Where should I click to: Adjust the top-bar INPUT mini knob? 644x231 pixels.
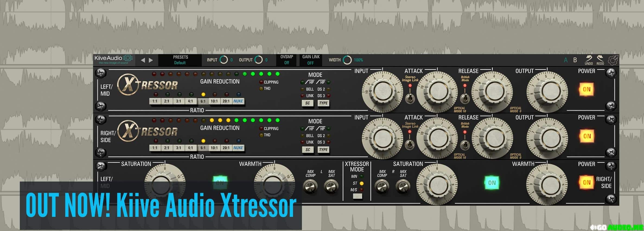(224, 60)
